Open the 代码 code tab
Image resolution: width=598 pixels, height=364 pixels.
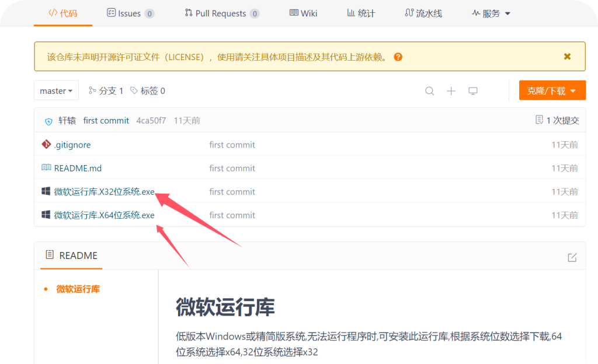(63, 13)
